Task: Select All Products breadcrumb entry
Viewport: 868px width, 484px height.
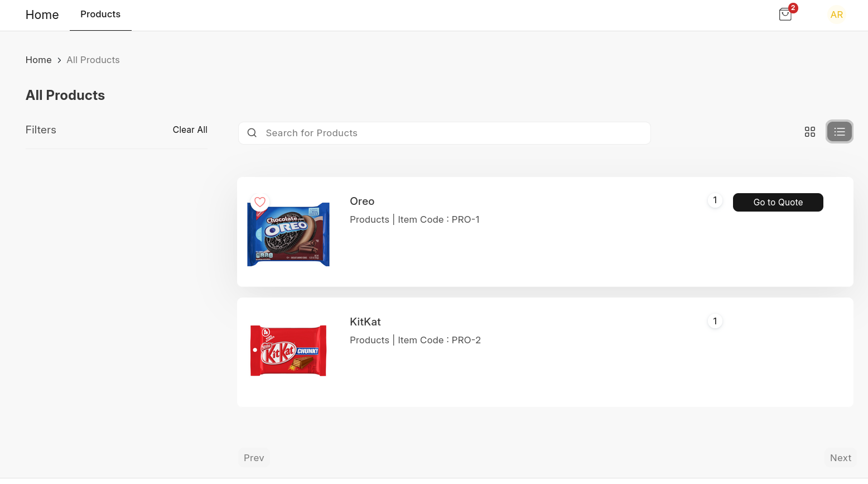Action: [93, 60]
